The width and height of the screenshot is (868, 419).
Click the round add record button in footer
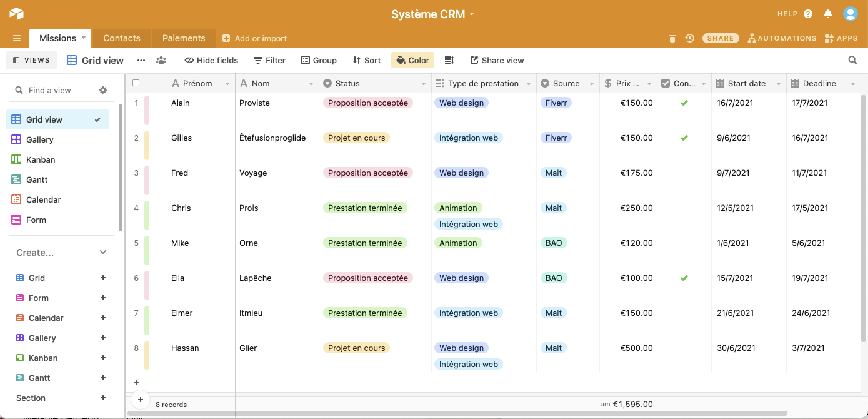point(140,399)
